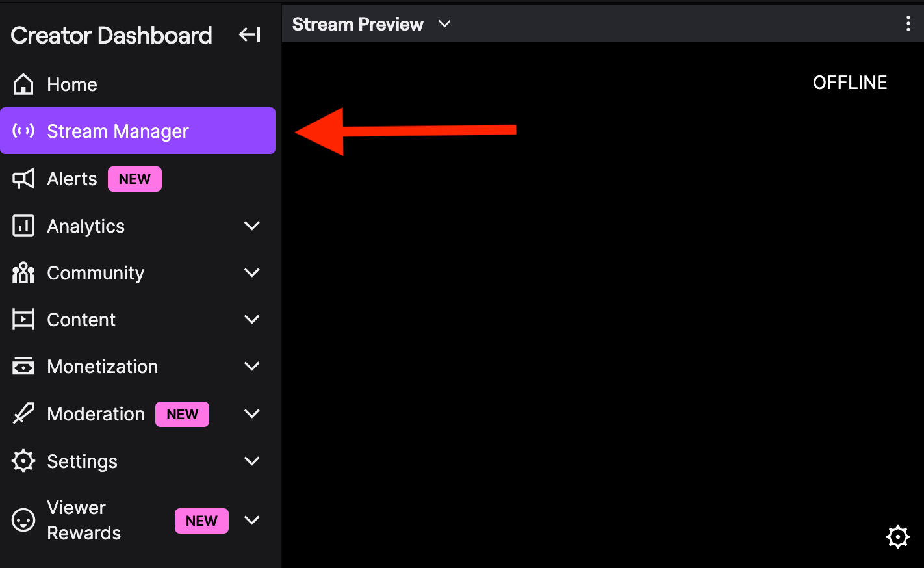Image resolution: width=924 pixels, height=568 pixels.
Task: Click the Alerts megaphone icon
Action: pyautogui.click(x=23, y=179)
